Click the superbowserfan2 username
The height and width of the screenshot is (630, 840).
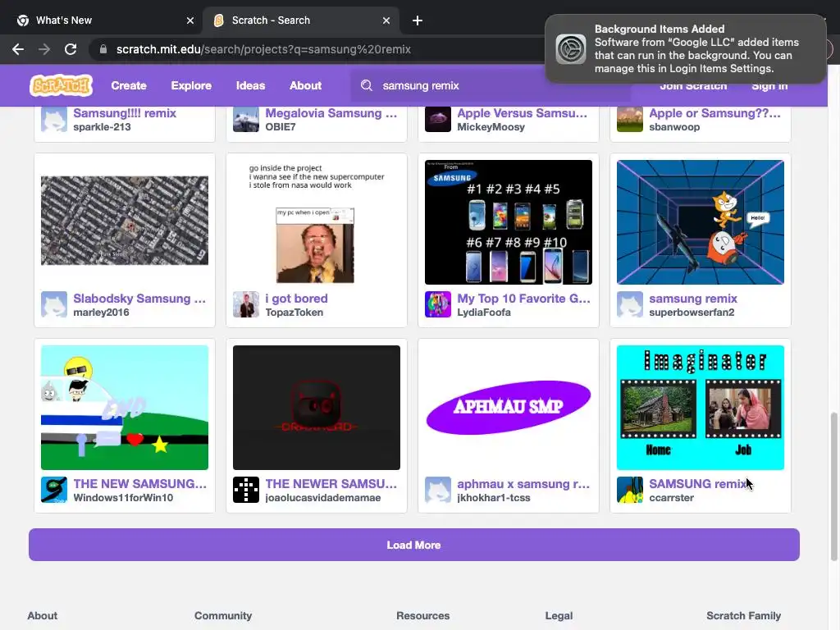click(692, 313)
